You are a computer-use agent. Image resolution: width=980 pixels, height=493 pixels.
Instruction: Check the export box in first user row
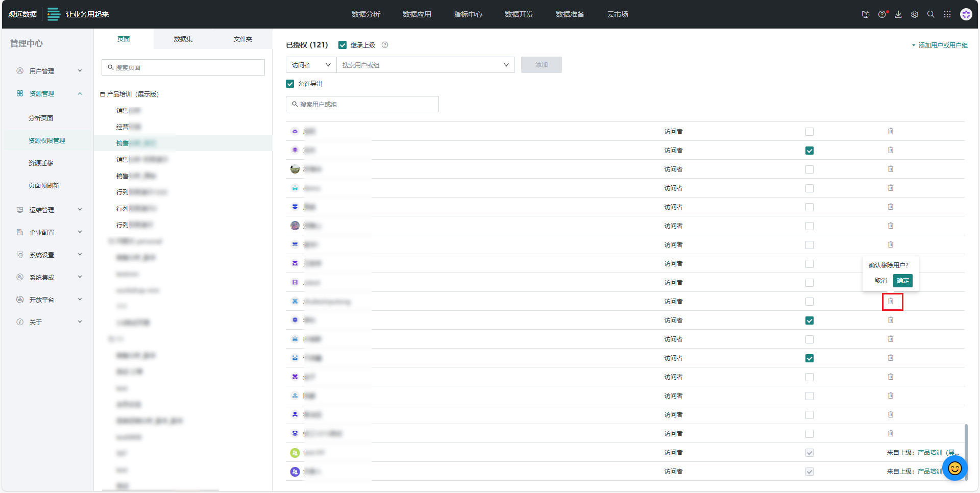[809, 132]
